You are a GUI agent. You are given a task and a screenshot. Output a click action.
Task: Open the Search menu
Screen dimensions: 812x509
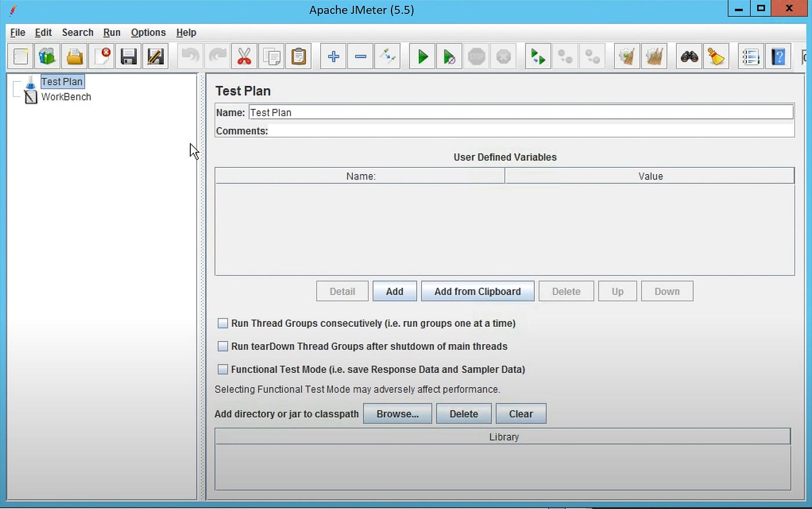78,33
